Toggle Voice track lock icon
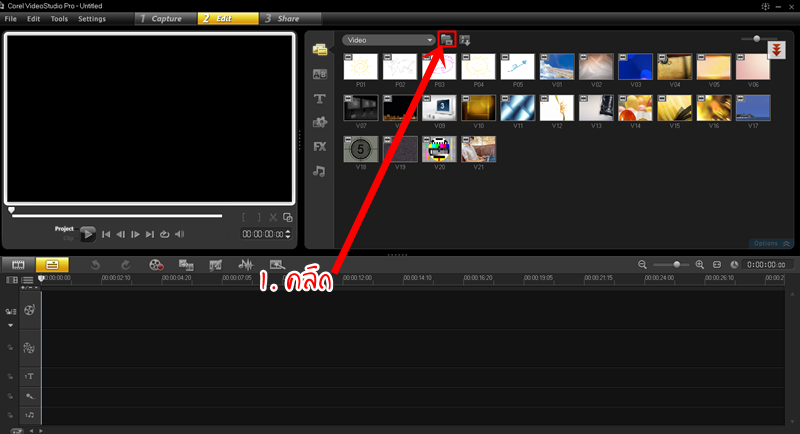Viewport: 800px width, 434px height. (10, 396)
